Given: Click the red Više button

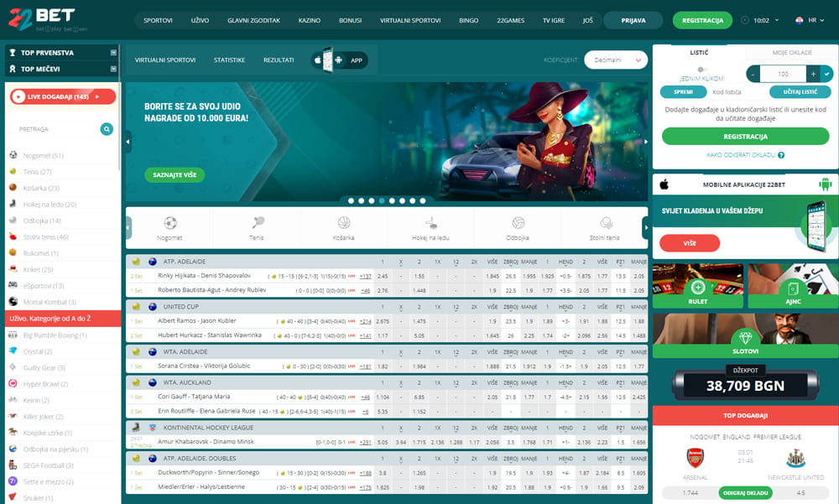Looking at the screenshot, I should tap(690, 243).
